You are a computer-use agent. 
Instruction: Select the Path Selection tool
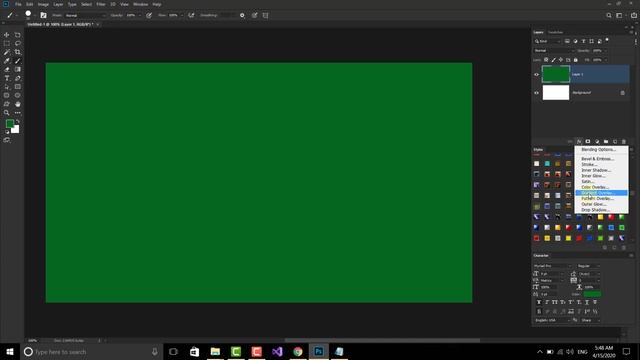point(7,87)
